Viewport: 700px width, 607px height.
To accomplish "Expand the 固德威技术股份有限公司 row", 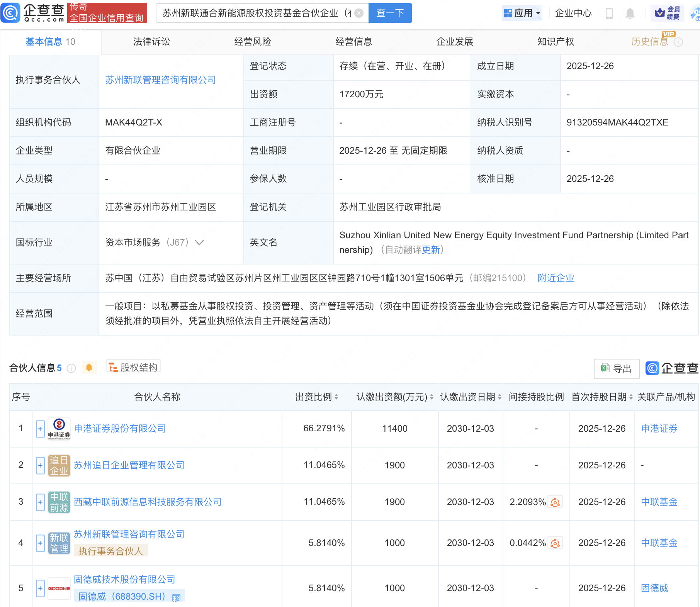I will tap(40, 588).
